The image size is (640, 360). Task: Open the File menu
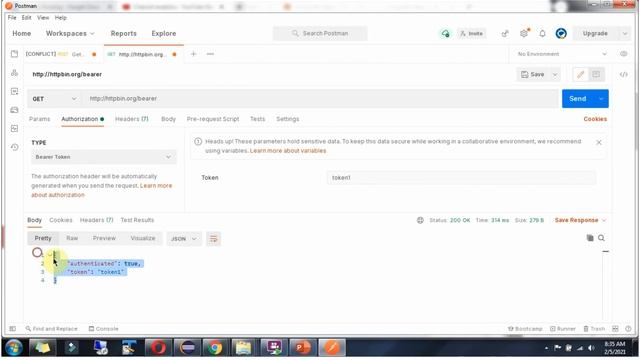point(12,18)
